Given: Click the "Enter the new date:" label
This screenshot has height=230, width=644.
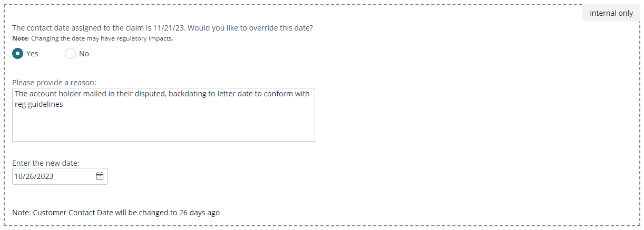Looking at the screenshot, I should click(x=46, y=163).
